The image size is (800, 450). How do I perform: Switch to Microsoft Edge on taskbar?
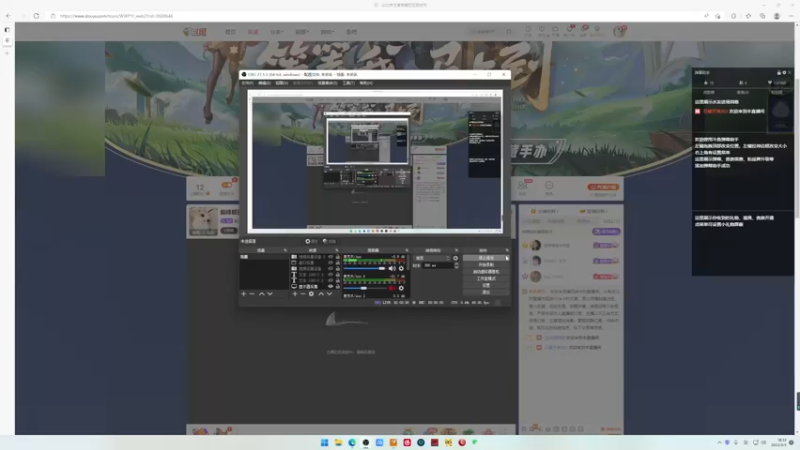pos(352,442)
